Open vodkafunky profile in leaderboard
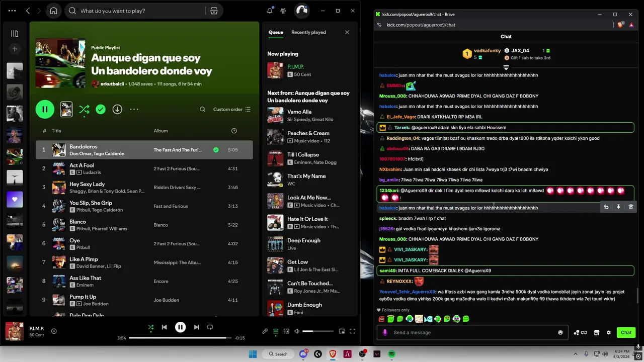The height and width of the screenshot is (362, 644). pyautogui.click(x=487, y=51)
